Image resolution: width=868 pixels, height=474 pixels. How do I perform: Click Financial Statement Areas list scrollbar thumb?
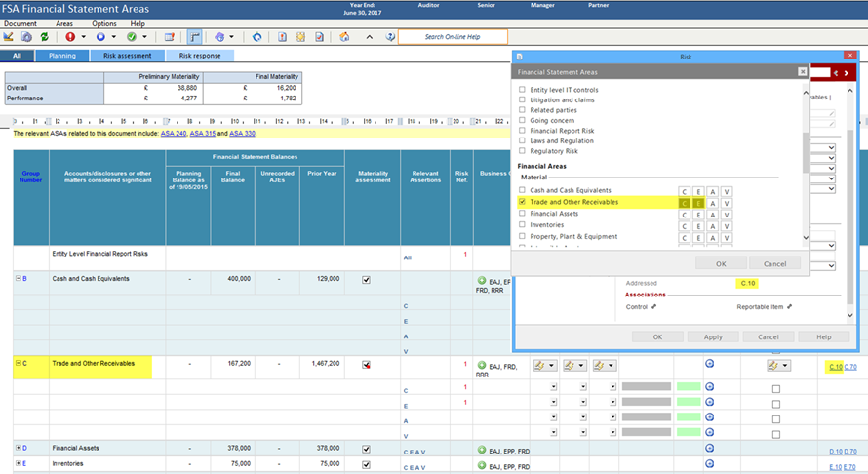pyautogui.click(x=806, y=152)
